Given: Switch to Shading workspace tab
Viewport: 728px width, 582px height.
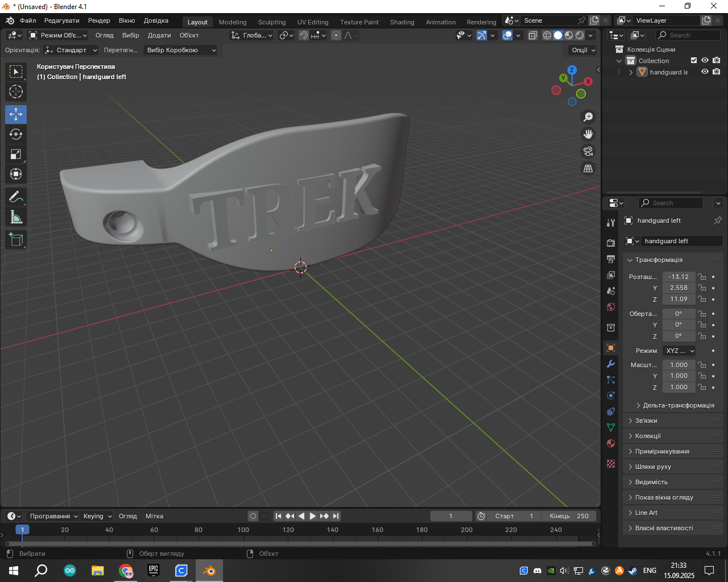Looking at the screenshot, I should click(x=402, y=22).
